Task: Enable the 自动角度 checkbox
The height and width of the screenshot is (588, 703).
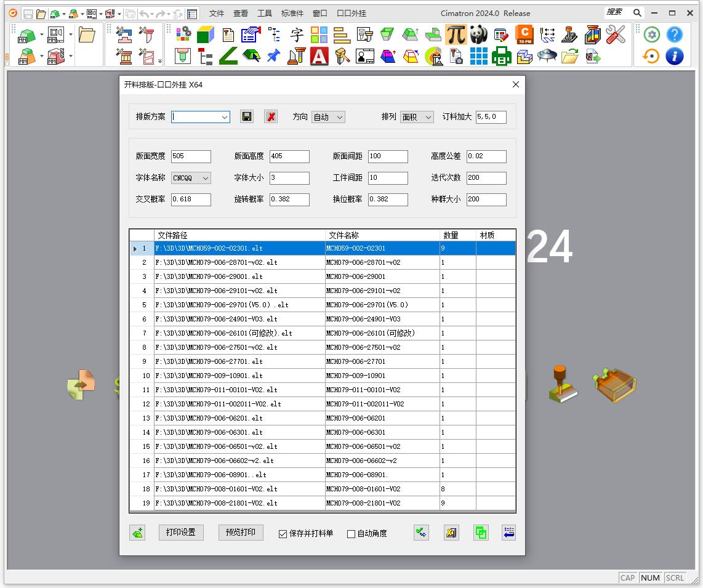Action: (x=351, y=534)
